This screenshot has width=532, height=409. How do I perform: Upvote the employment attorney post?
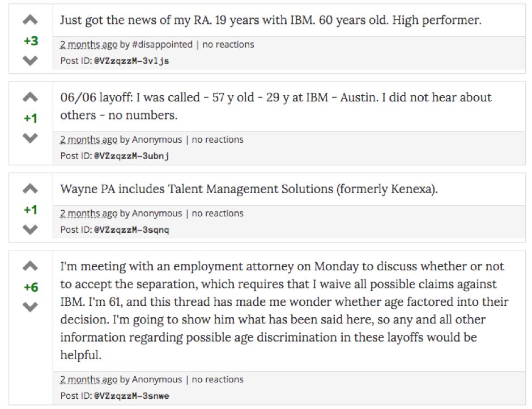pos(31,266)
